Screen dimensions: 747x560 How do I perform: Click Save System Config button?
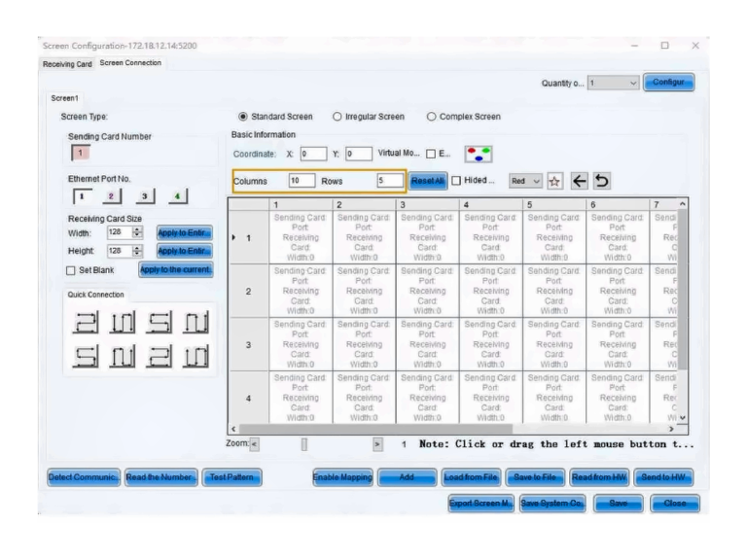pos(552,504)
